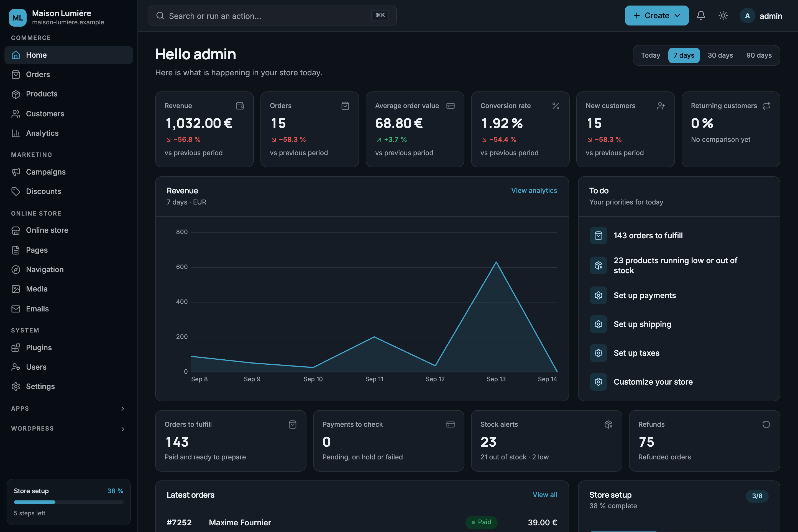Click the Revenue card wallet icon
798x532 pixels.
[x=240, y=106]
